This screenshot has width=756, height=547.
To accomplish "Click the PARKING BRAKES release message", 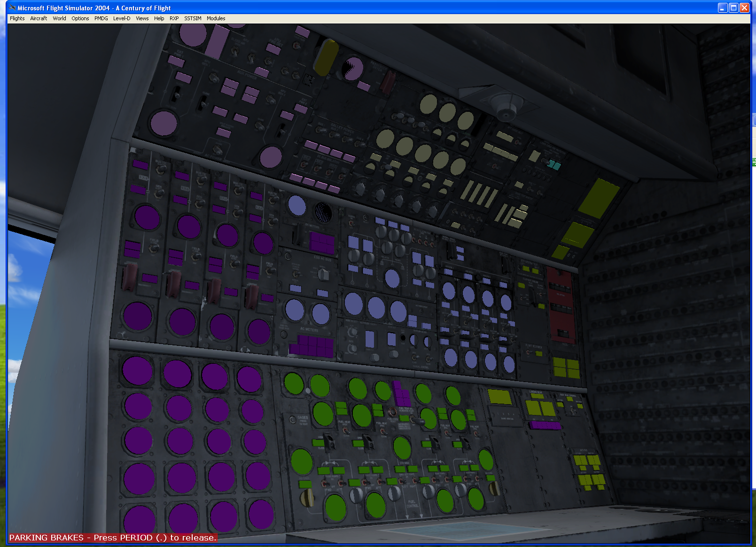I will [113, 538].
